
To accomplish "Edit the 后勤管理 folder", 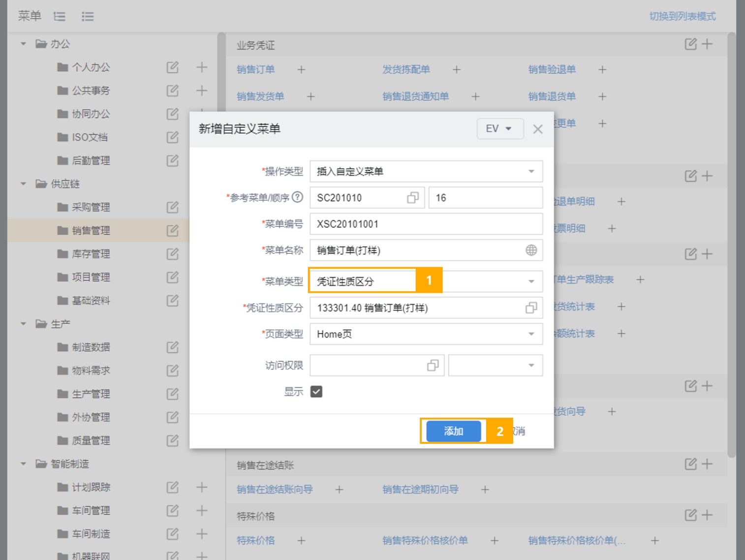I will [172, 160].
